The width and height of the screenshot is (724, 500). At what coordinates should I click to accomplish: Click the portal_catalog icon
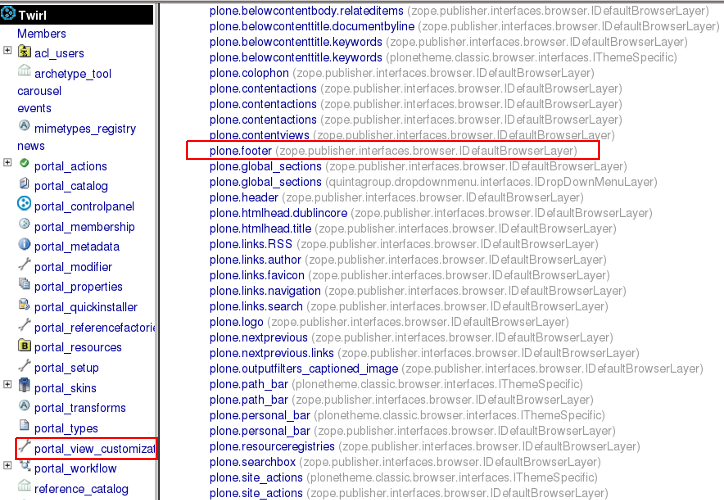[24, 183]
